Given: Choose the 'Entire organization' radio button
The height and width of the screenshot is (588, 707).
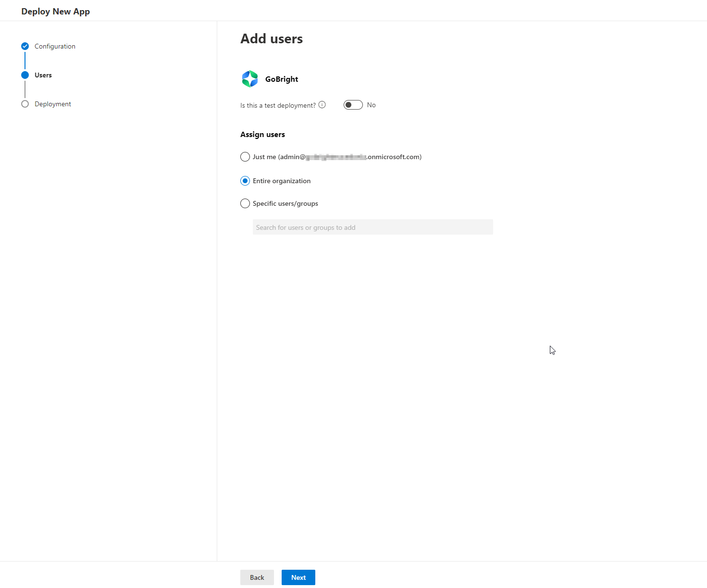Looking at the screenshot, I should (245, 181).
